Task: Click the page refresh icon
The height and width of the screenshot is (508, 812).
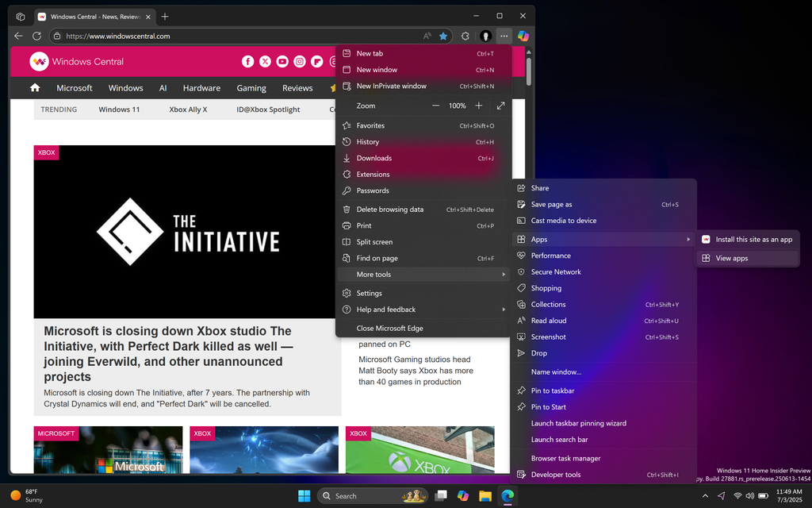Action: 36,36
